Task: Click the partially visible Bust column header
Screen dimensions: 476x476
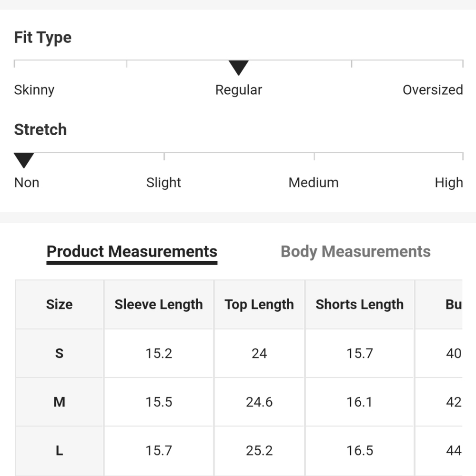Action: pyautogui.click(x=439, y=305)
